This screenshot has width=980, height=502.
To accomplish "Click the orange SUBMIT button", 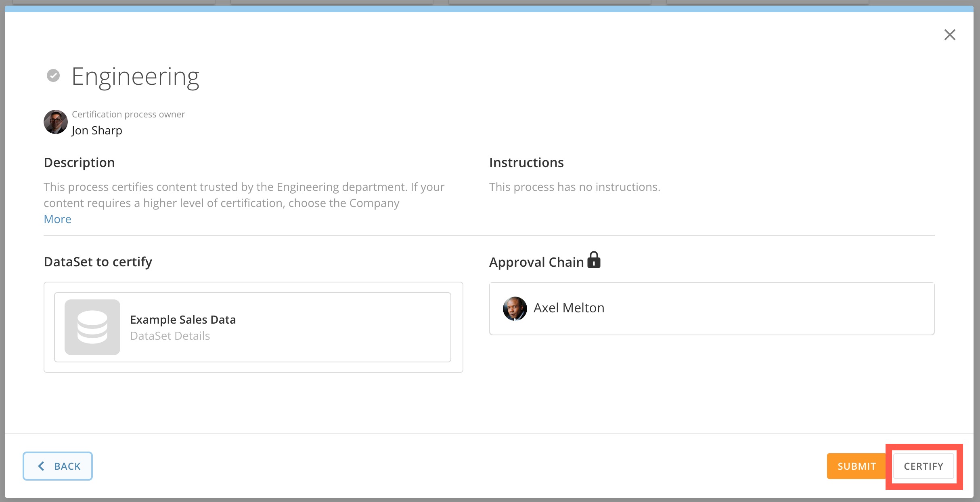I will pos(856,466).
